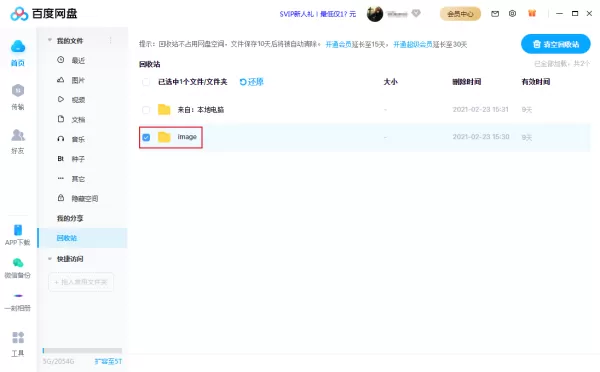600x372 pixels.
Task: Click the 来自：本地电脑 folder icon
Action: [x=164, y=109]
